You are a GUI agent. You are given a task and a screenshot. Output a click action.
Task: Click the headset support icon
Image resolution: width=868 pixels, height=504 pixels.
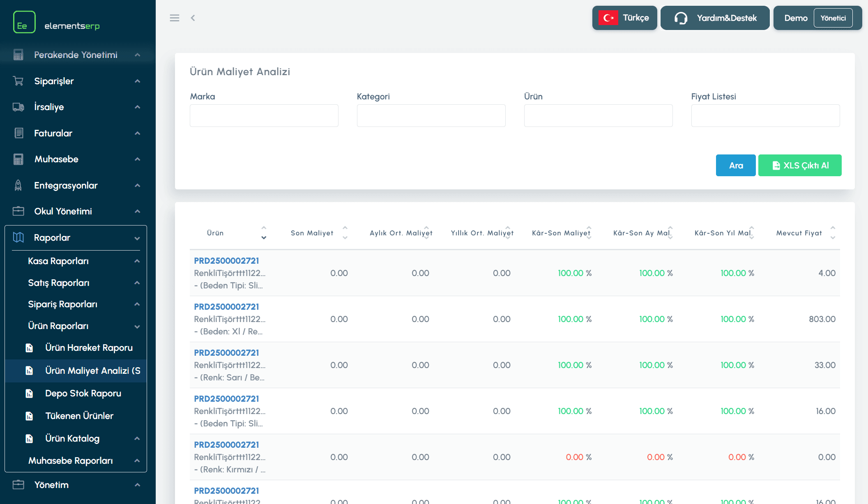(681, 18)
